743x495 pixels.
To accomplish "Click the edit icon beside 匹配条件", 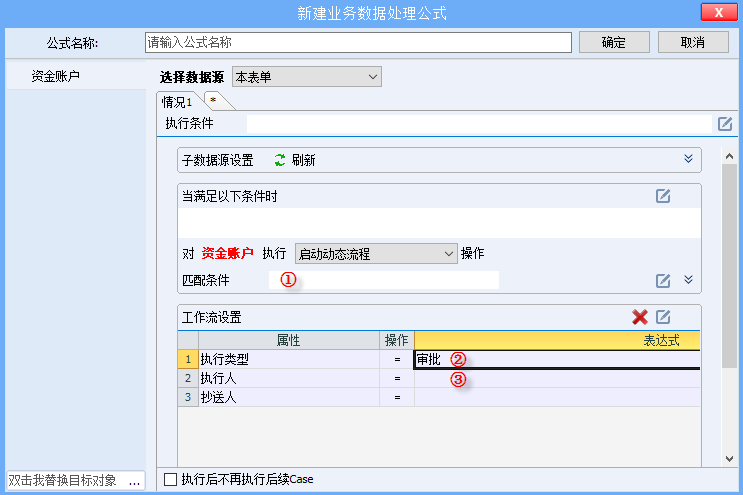I will coord(662,280).
